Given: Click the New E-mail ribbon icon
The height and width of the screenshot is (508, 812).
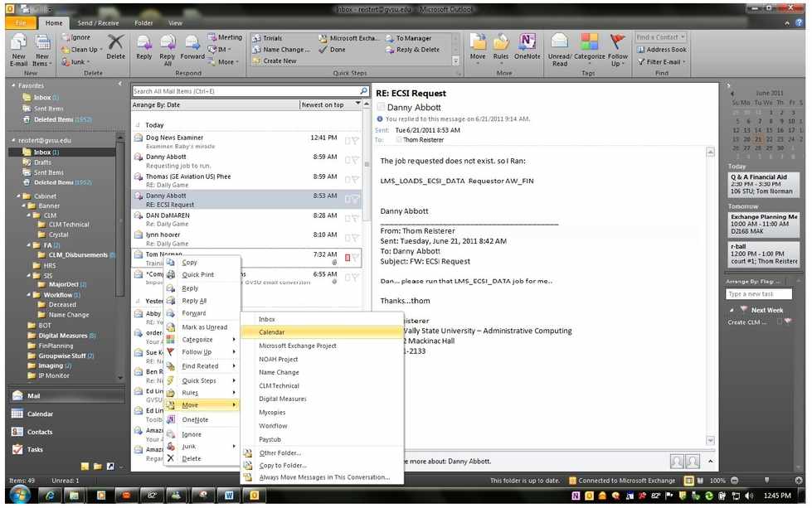Looking at the screenshot, I should [19, 46].
